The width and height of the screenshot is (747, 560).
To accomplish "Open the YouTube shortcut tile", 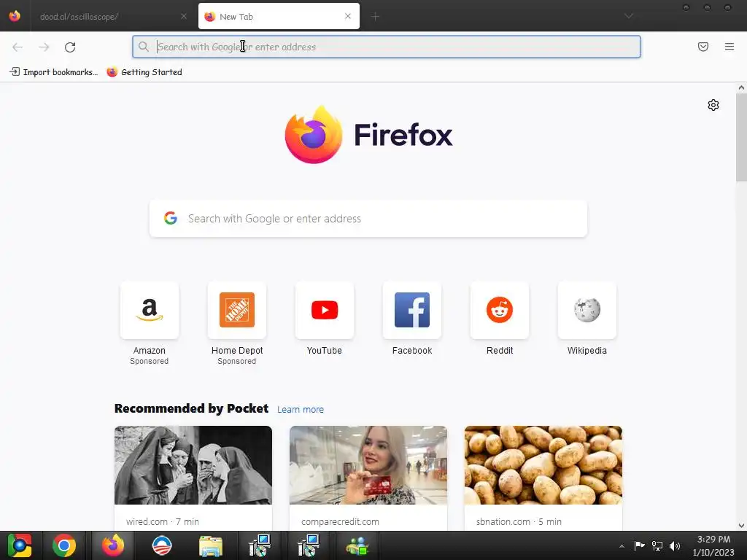I will 325,310.
